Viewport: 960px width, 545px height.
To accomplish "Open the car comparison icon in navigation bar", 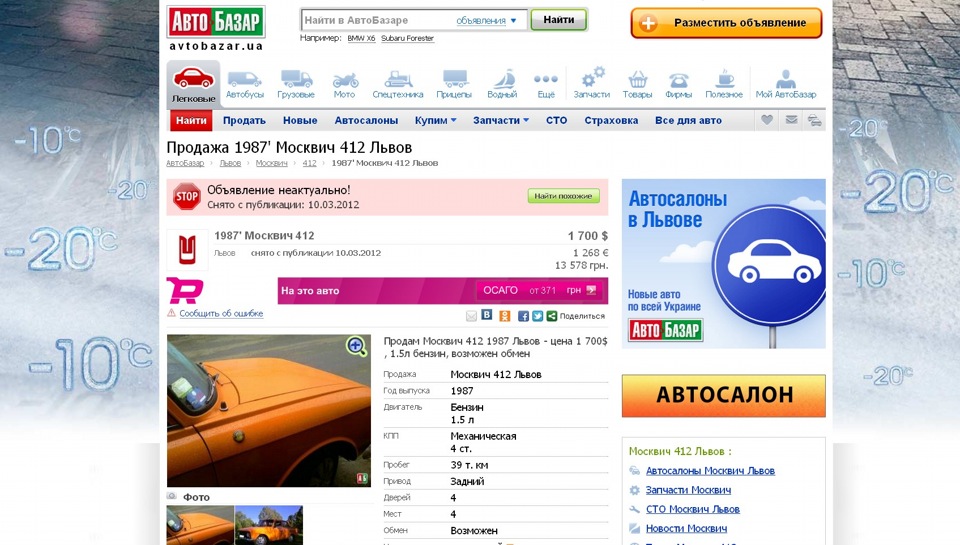I will pos(814,120).
